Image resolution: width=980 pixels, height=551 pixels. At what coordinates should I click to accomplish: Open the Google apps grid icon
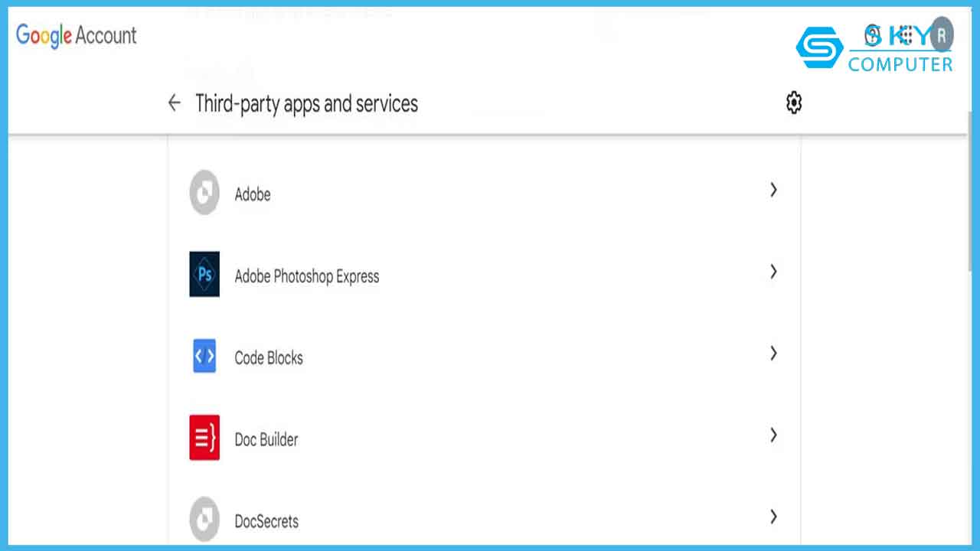906,35
